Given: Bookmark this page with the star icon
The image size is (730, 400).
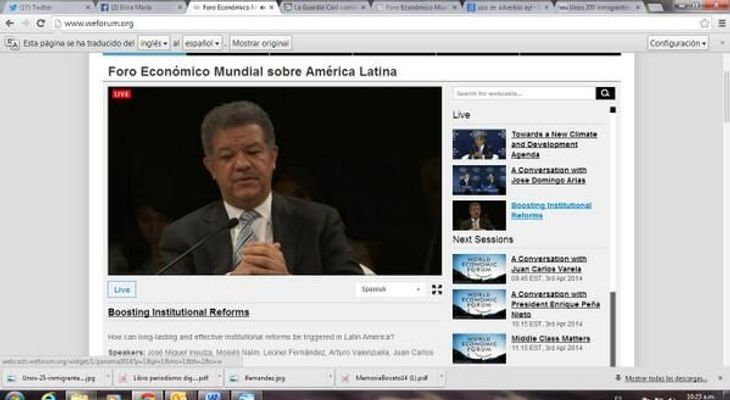Looking at the screenshot, I should coord(704,23).
